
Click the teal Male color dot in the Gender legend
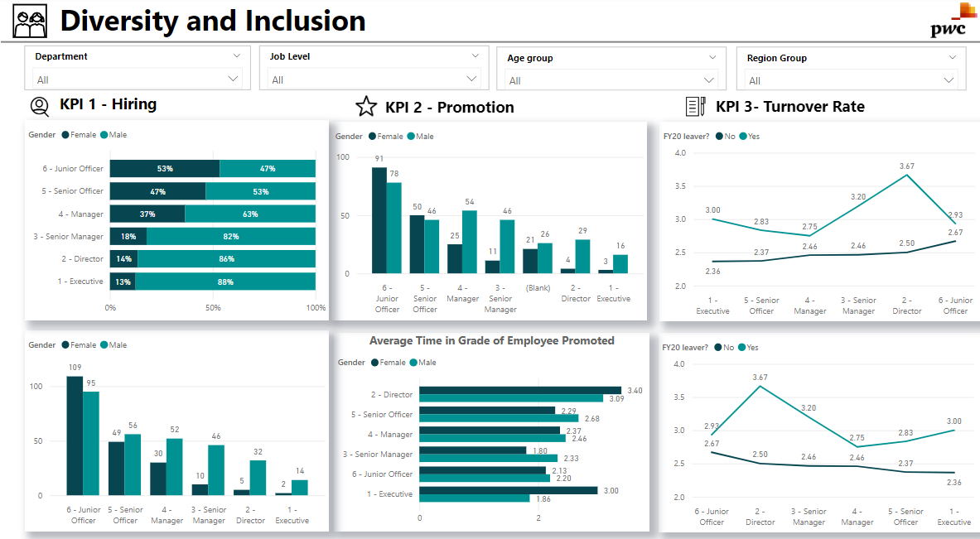pos(104,134)
